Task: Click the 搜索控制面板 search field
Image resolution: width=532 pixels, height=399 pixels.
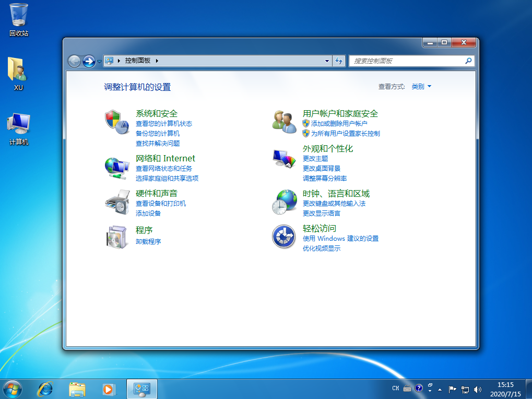Action: (x=407, y=61)
